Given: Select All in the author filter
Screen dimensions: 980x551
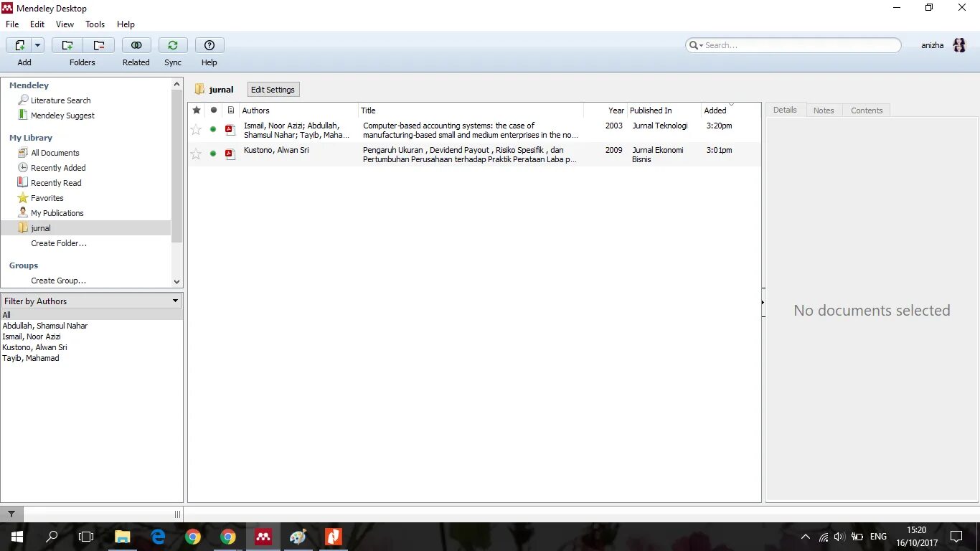Looking at the screenshot, I should (x=92, y=315).
